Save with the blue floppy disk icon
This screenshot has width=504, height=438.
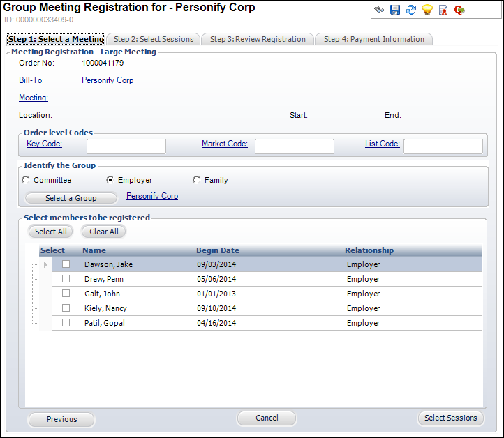pyautogui.click(x=395, y=10)
